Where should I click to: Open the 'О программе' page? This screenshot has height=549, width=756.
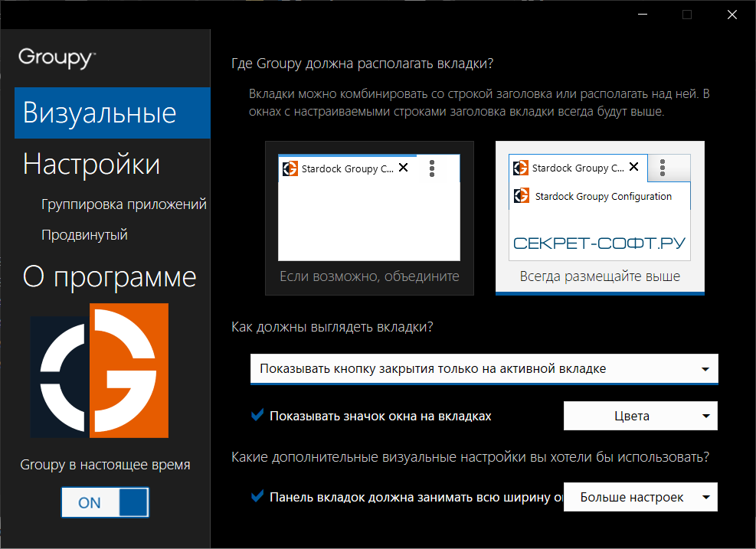coord(110,276)
